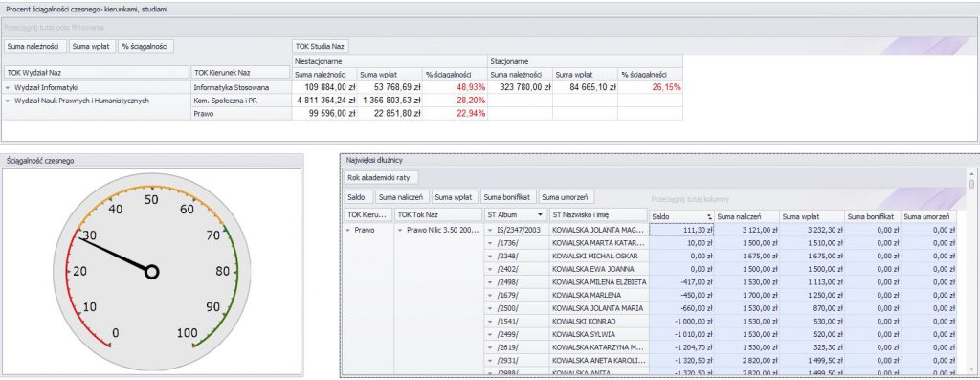Collapse the /1736/ album row
Image resolution: width=980 pixels, height=380 pixels.
pos(491,242)
